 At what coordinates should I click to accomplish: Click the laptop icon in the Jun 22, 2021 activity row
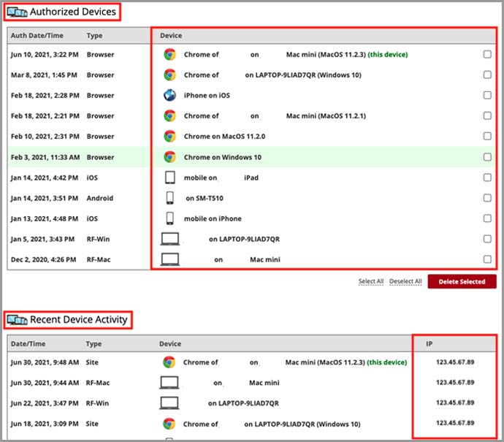point(169,403)
